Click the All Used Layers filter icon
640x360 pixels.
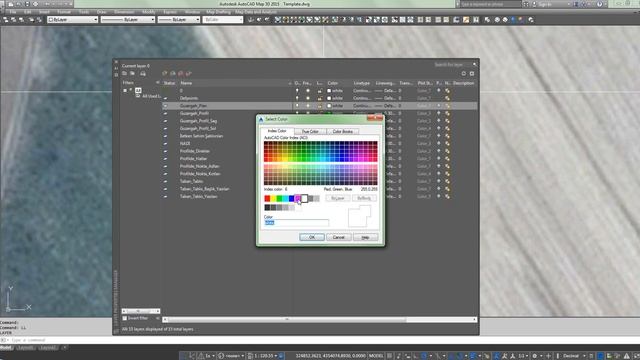pos(138,96)
